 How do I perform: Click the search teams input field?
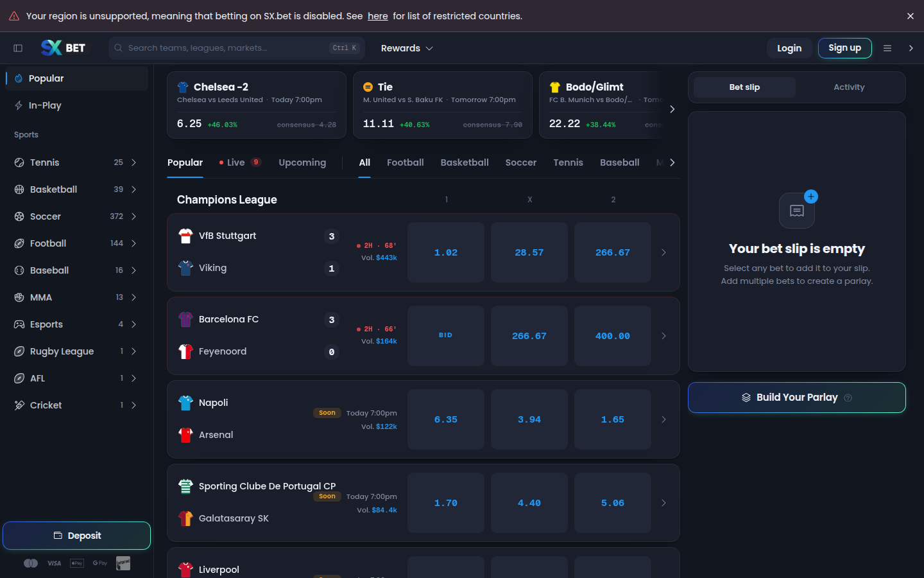tap(237, 48)
